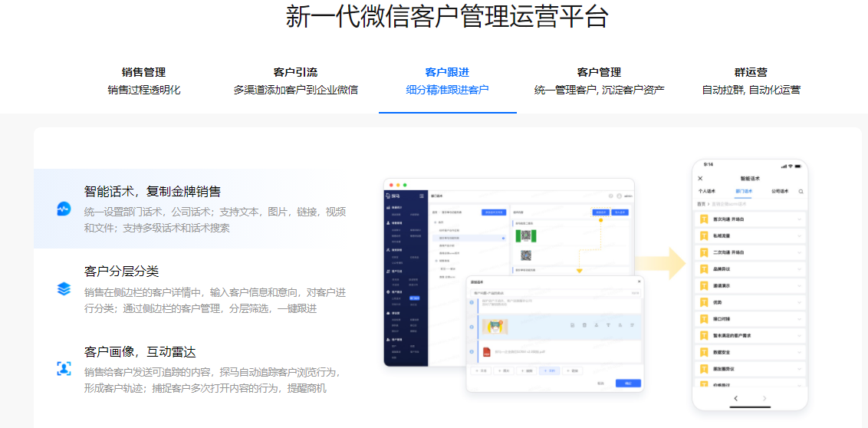Image resolution: width=868 pixels, height=428 pixels.
Task: Expand the 数据安全 row chevron
Action: (x=799, y=352)
